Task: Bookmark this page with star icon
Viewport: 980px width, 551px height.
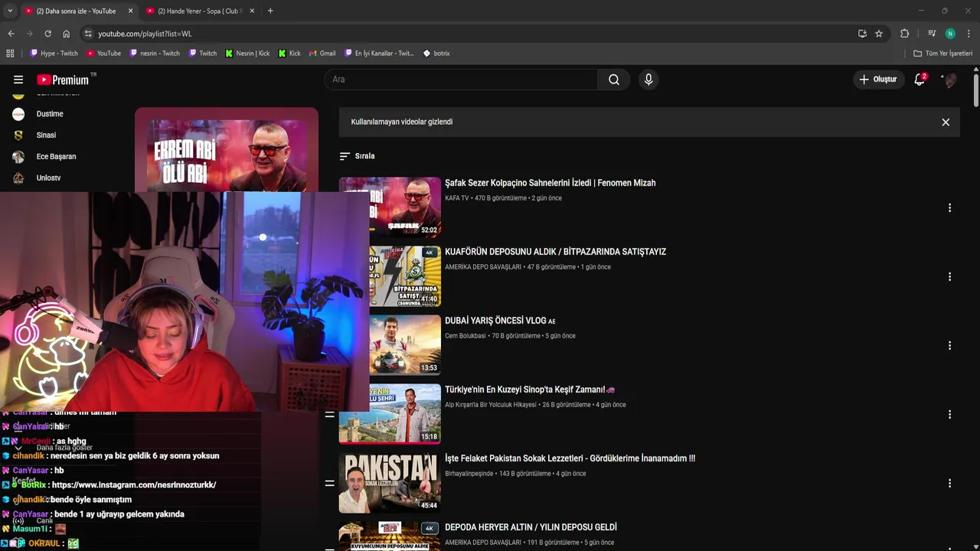Action: [879, 34]
